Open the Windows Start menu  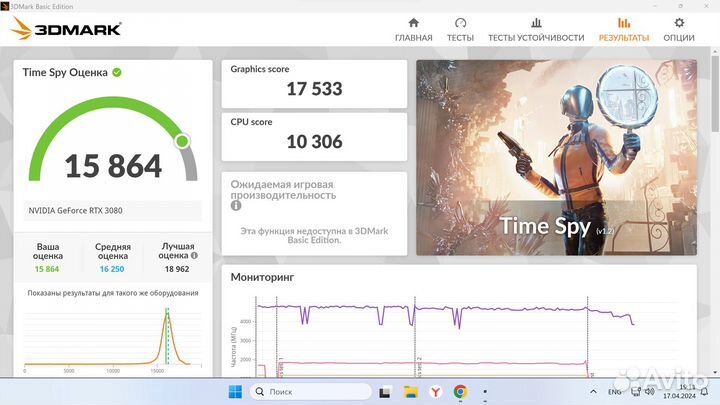pos(235,392)
